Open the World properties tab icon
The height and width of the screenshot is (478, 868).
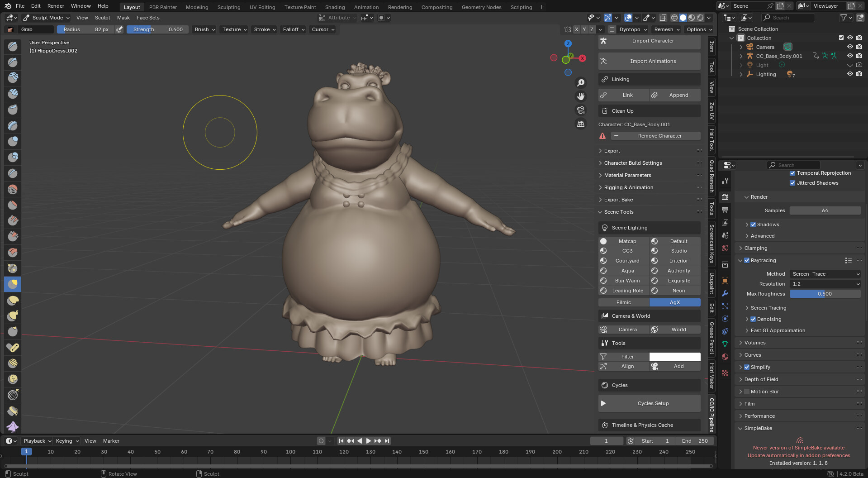pos(725,248)
